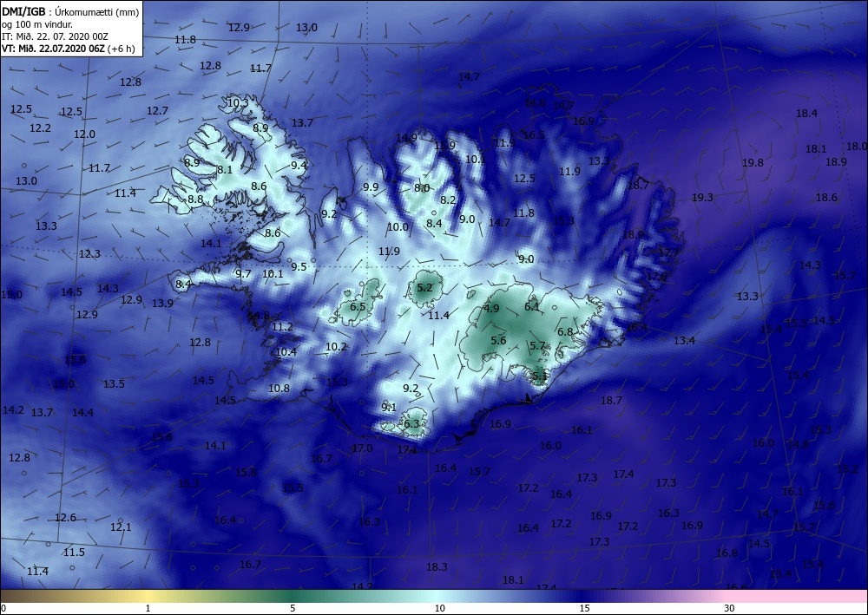Click the map value "5.7"
Image resolution: width=868 pixels, height=615 pixels.
click(537, 346)
